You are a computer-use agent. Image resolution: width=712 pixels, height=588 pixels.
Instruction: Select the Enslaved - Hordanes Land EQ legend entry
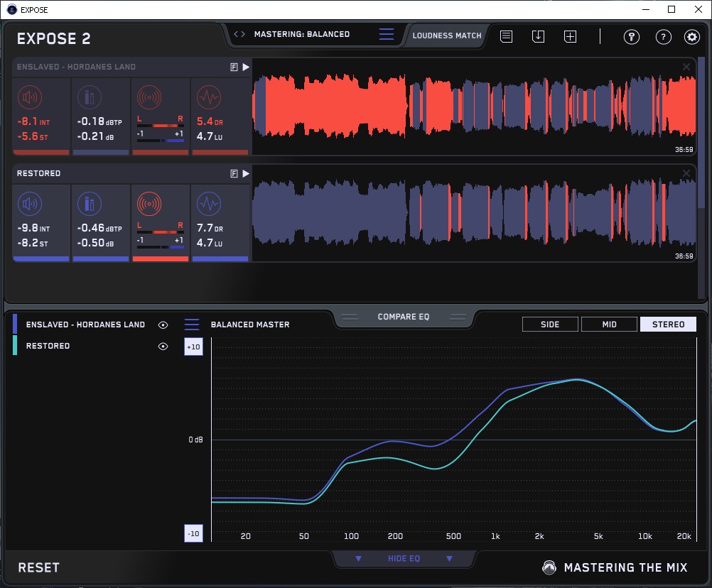coord(85,325)
